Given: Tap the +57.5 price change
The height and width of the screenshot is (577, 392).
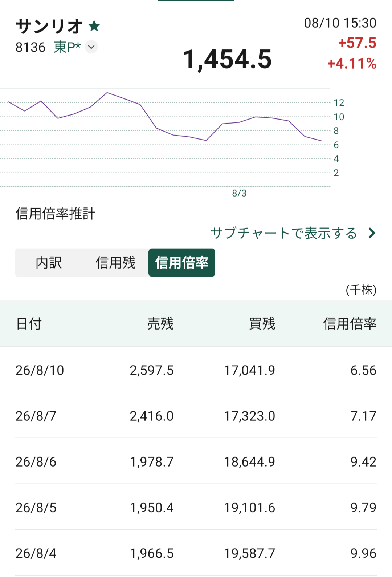Looking at the screenshot, I should pyautogui.click(x=357, y=43).
